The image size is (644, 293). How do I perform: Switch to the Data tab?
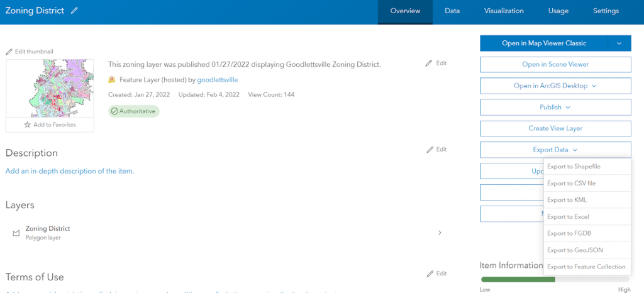pos(452,11)
